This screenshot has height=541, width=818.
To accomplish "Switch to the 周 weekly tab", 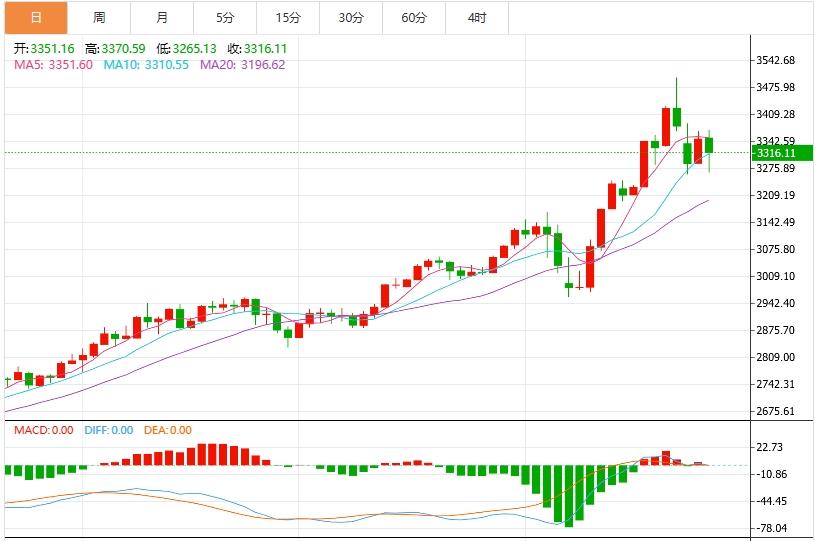I will (x=99, y=18).
